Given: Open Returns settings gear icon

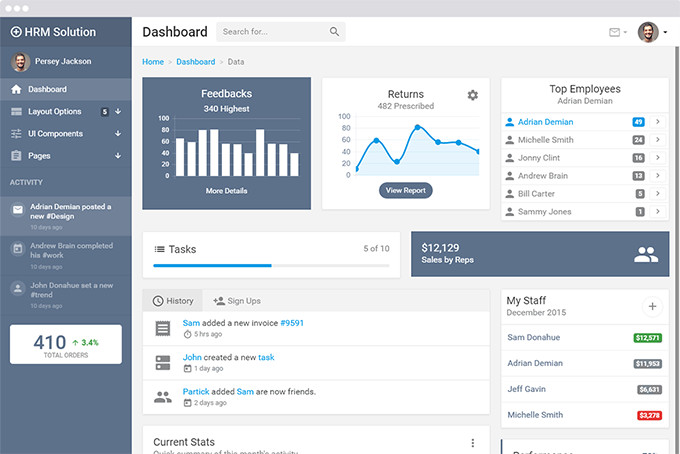Looking at the screenshot, I should coord(473,95).
